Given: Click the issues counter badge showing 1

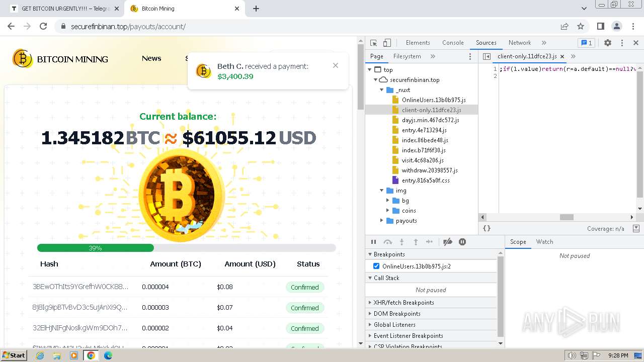Looking at the screenshot, I should tap(586, 43).
